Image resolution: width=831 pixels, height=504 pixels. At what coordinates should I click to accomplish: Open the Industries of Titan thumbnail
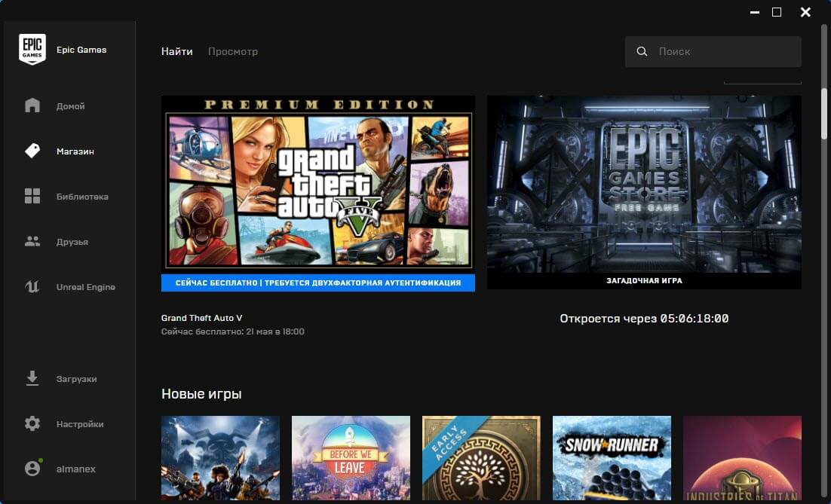click(x=742, y=458)
